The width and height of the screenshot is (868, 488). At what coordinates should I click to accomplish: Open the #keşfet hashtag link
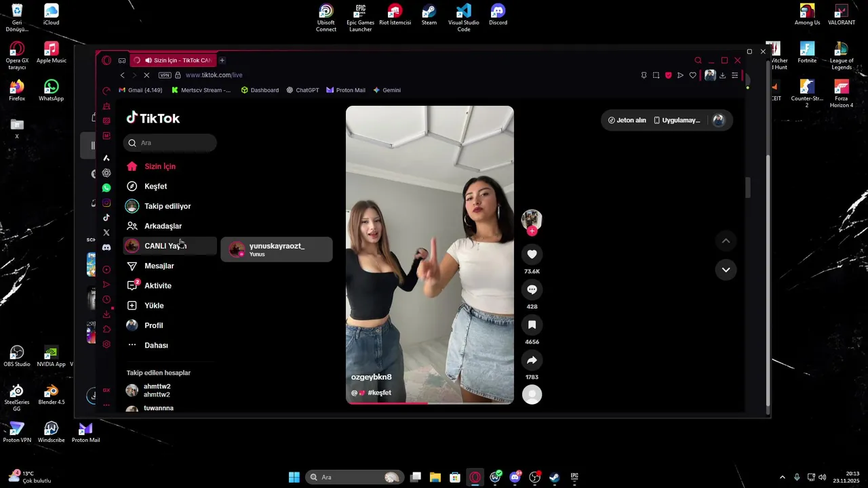point(379,393)
